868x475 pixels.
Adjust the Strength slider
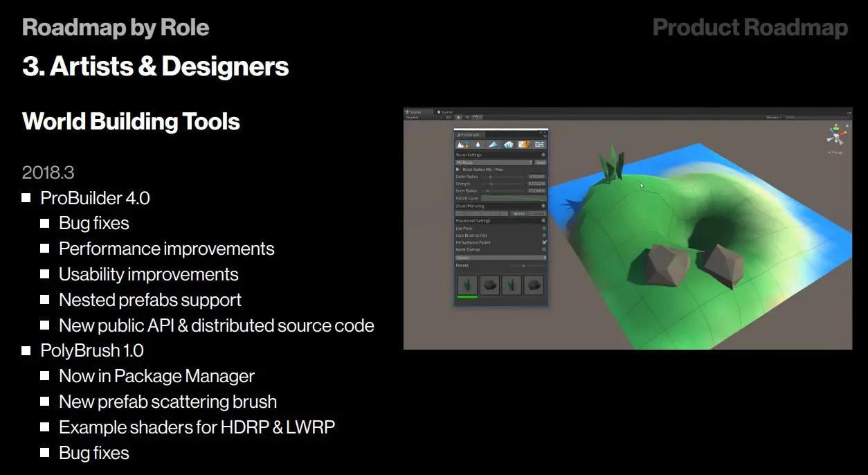pos(503,183)
